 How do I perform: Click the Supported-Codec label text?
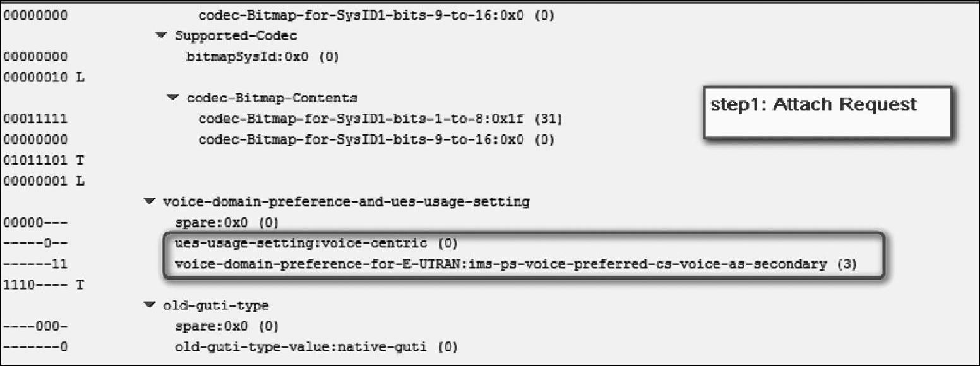click(236, 37)
